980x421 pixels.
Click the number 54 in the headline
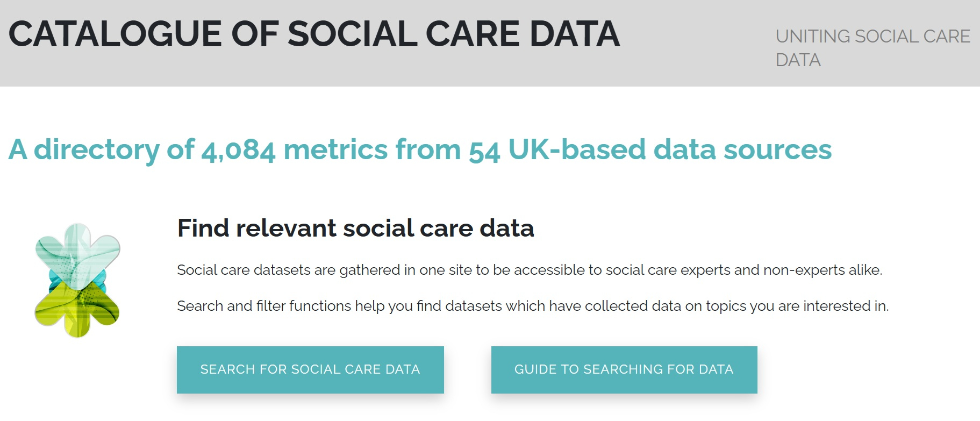(x=484, y=151)
